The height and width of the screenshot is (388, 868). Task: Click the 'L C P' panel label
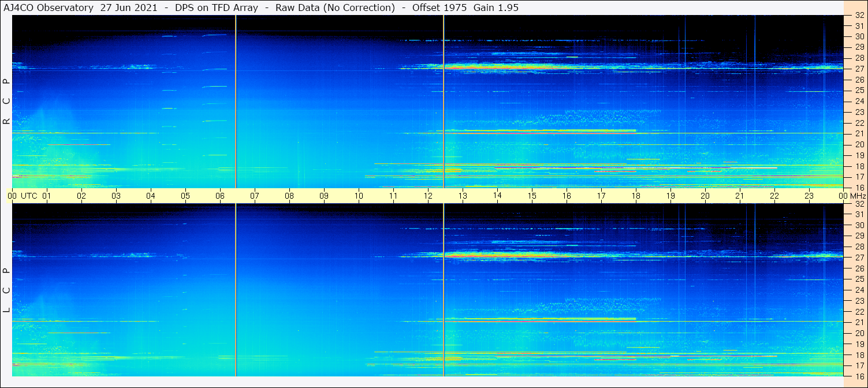[x=6, y=290]
